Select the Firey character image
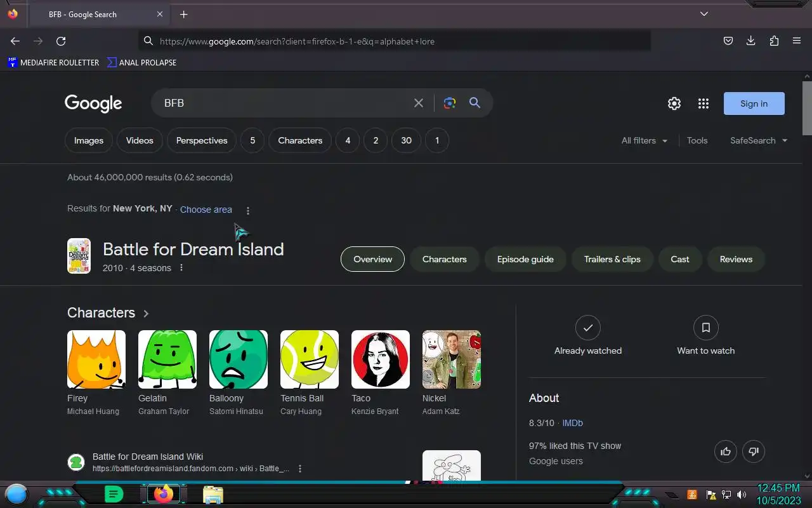The height and width of the screenshot is (508, 812). (96, 359)
